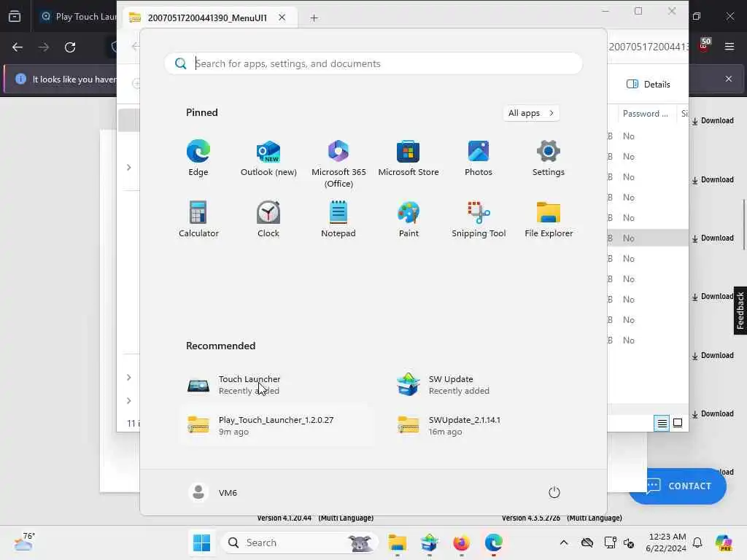This screenshot has width=747, height=560.
Task: Click the Firefox extension badge showing 50
Action: [x=704, y=44]
